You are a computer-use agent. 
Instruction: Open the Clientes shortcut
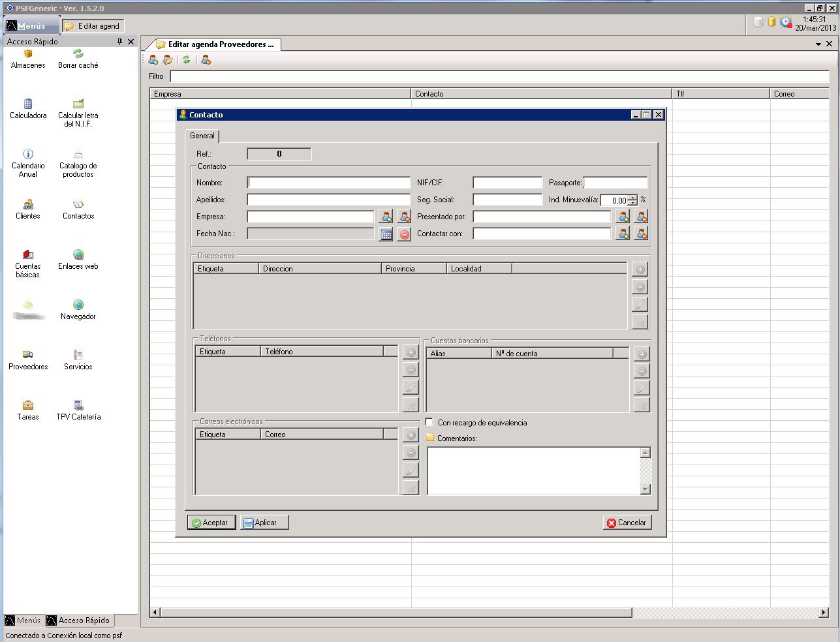(28, 209)
